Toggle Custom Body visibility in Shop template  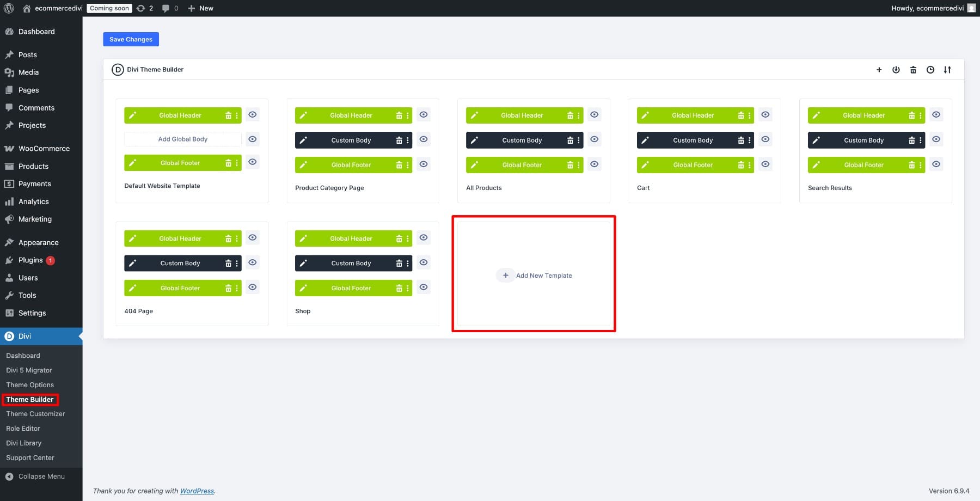coord(424,262)
